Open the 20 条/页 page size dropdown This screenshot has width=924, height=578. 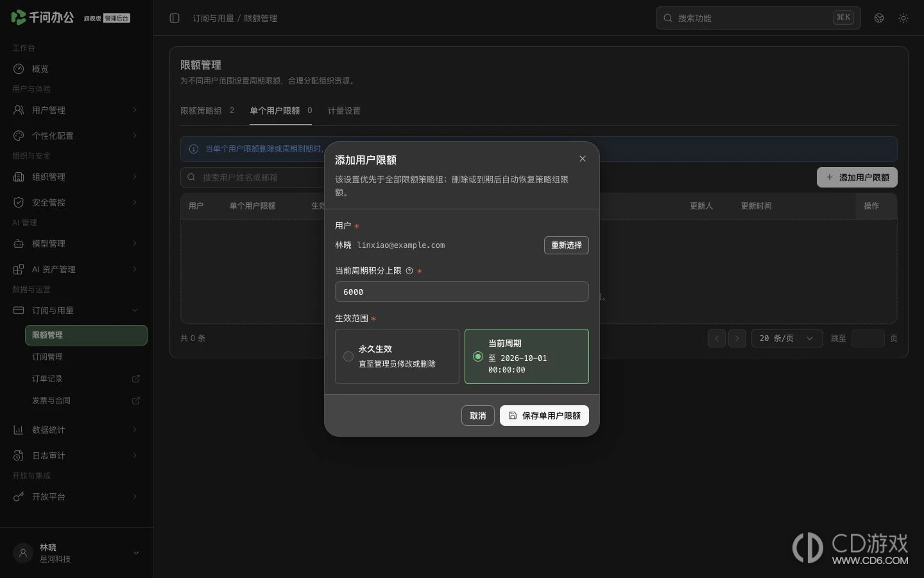tap(787, 338)
